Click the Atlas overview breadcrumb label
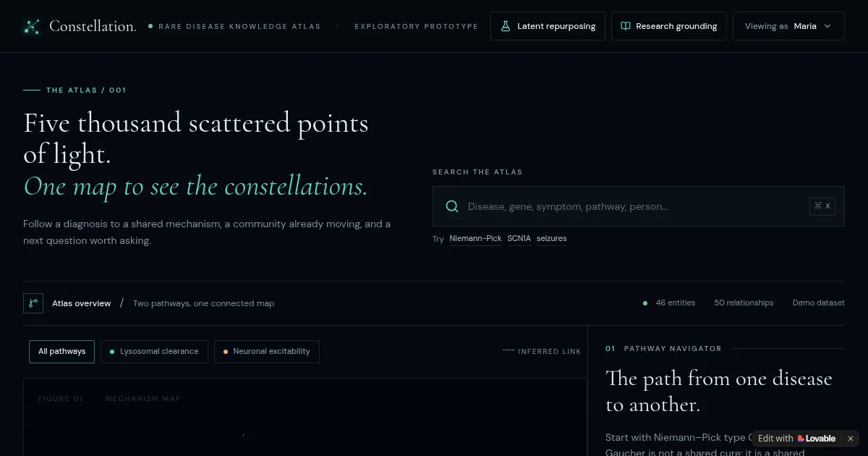Viewport: 868px width, 456px height. point(81,303)
